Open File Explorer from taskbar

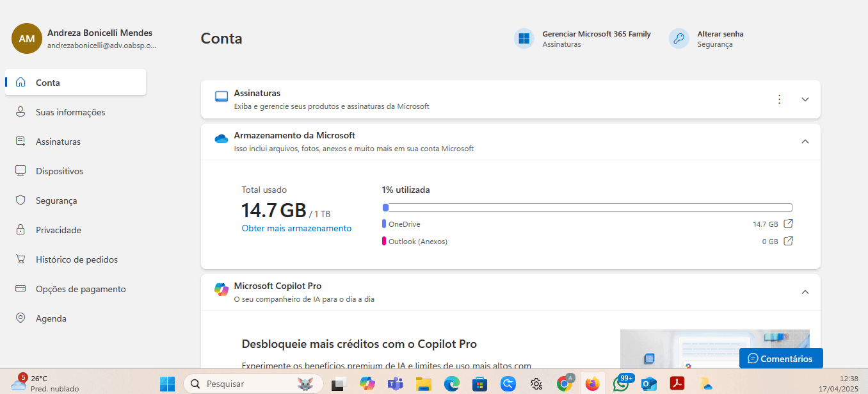(x=423, y=384)
